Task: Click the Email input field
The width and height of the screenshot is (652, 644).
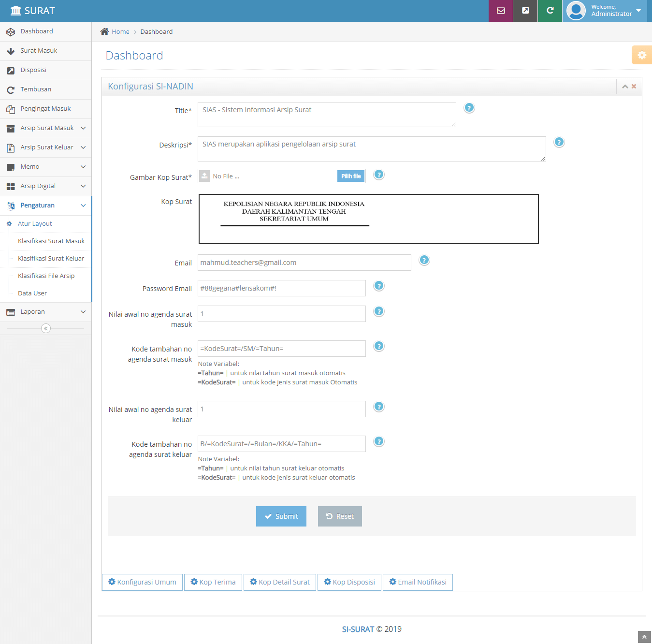Action: [x=304, y=263]
